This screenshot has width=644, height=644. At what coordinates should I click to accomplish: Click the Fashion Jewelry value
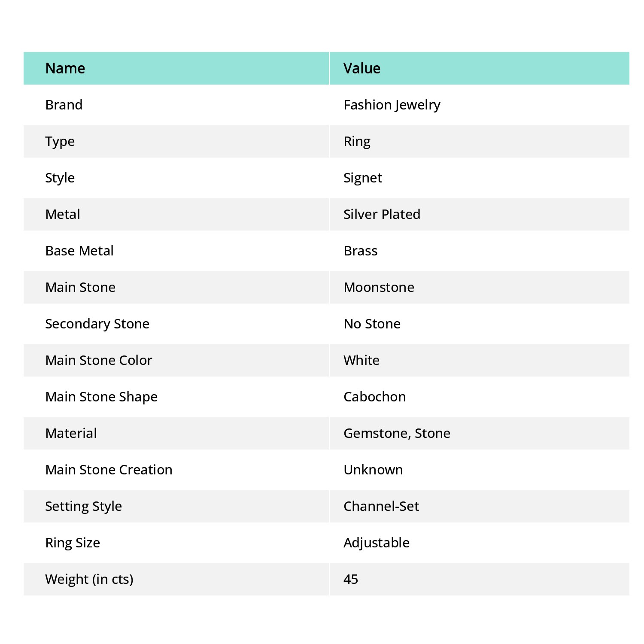(x=392, y=105)
